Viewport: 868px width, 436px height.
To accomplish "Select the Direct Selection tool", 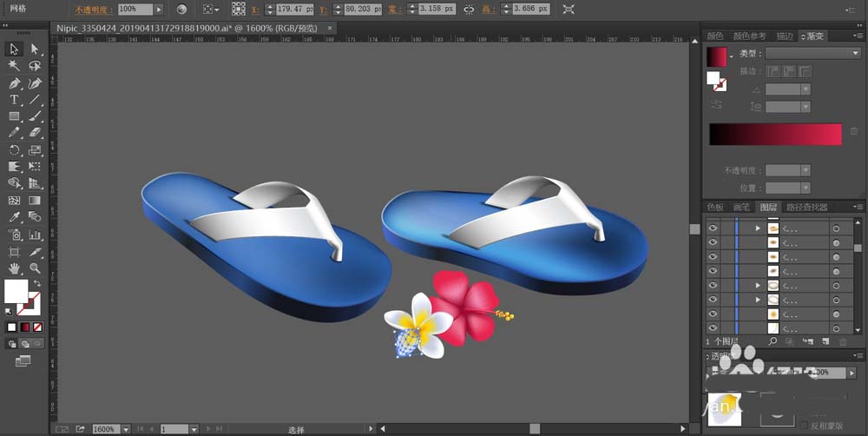I will 35,49.
